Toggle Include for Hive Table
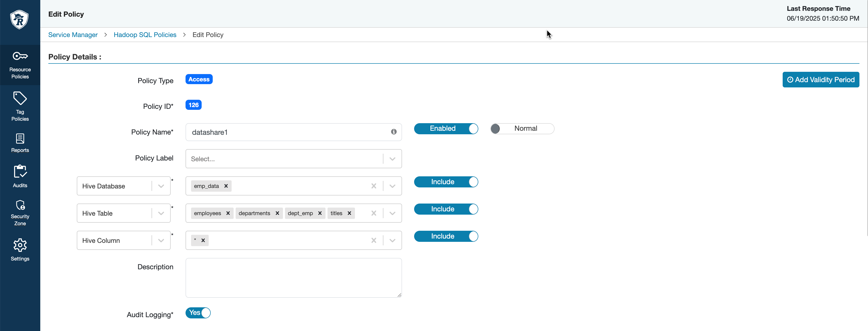The image size is (868, 331). pos(446,209)
